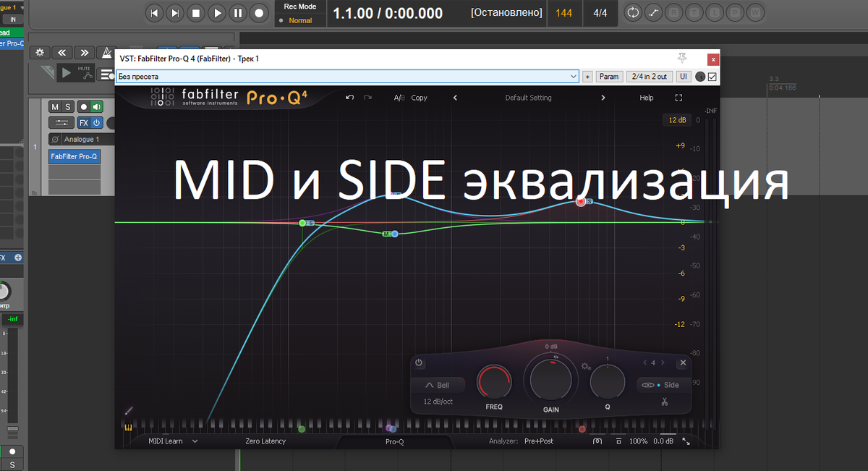Image resolution: width=868 pixels, height=471 pixels.
Task: Toggle the band power button
Action: [419, 362]
